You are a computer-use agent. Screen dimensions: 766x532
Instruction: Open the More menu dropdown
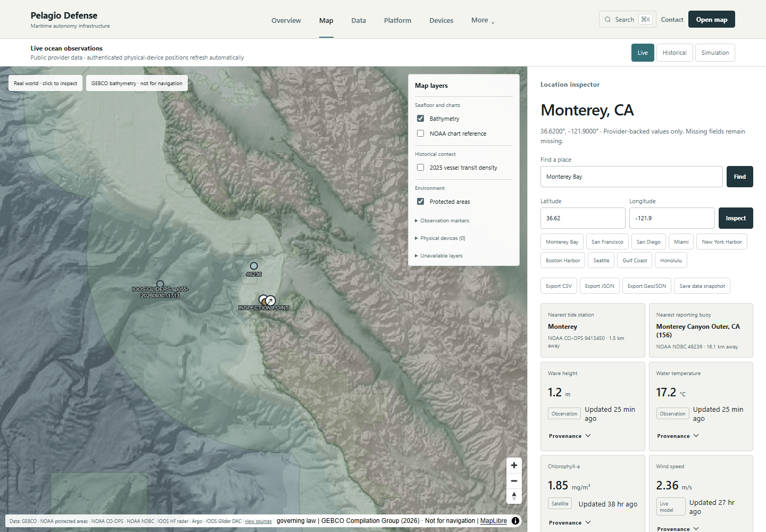click(x=483, y=20)
